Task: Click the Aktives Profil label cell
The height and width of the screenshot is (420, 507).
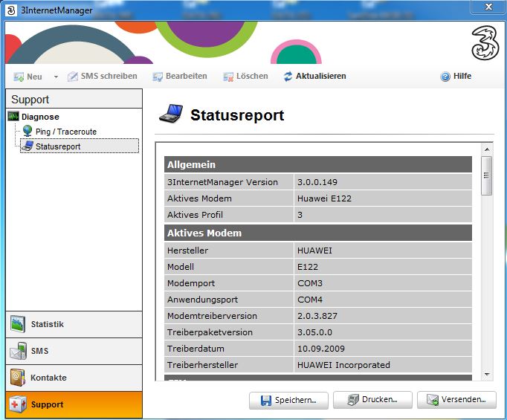Action: 229,215
